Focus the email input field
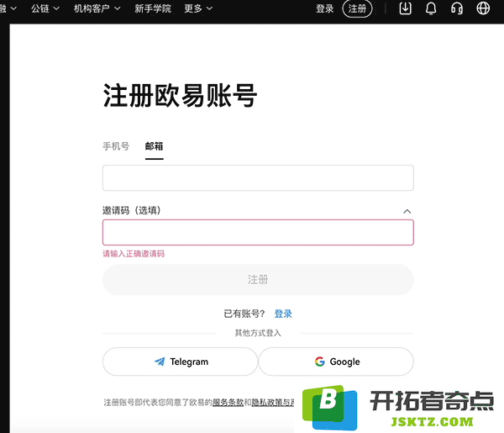The height and width of the screenshot is (433, 504). pyautogui.click(x=258, y=178)
